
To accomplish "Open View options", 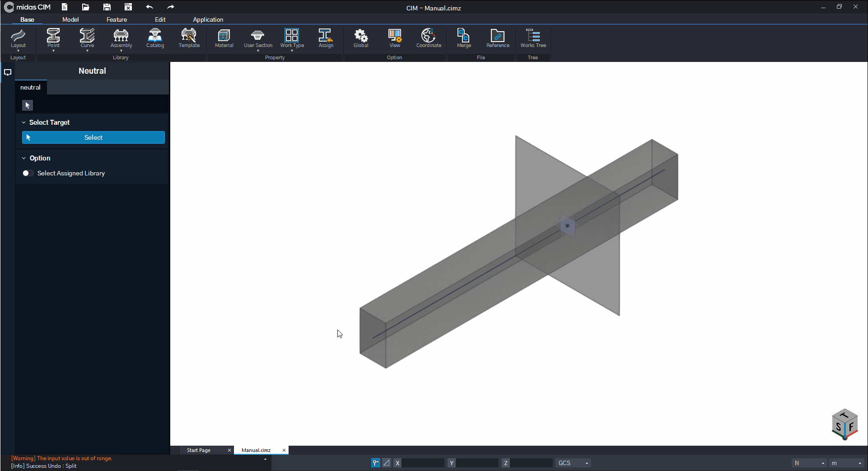I will (x=395, y=38).
